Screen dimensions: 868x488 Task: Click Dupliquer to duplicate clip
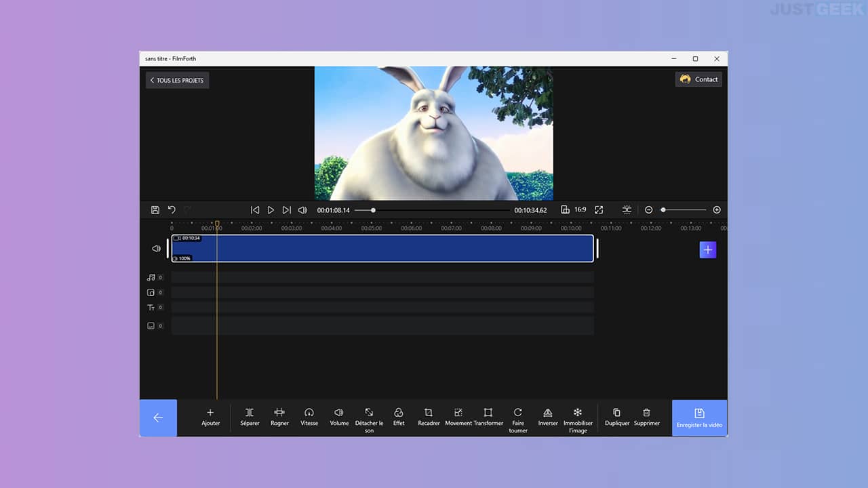pyautogui.click(x=617, y=417)
